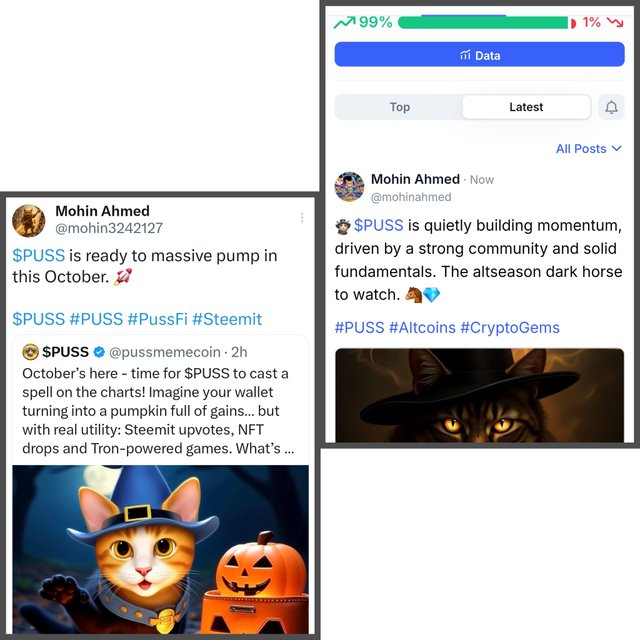Click the $PUSS account coin avatar
The image size is (640, 640).
tap(30, 352)
